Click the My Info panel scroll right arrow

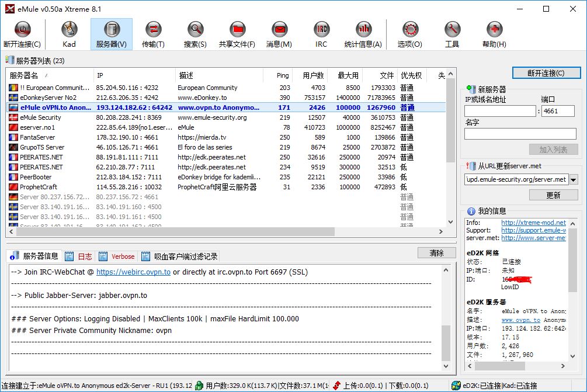click(562, 366)
